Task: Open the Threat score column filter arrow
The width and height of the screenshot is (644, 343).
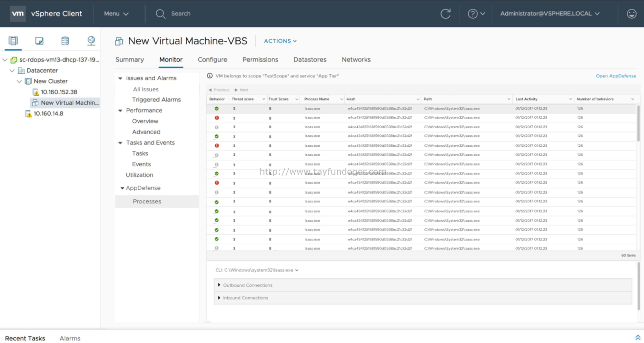Action: click(x=264, y=99)
